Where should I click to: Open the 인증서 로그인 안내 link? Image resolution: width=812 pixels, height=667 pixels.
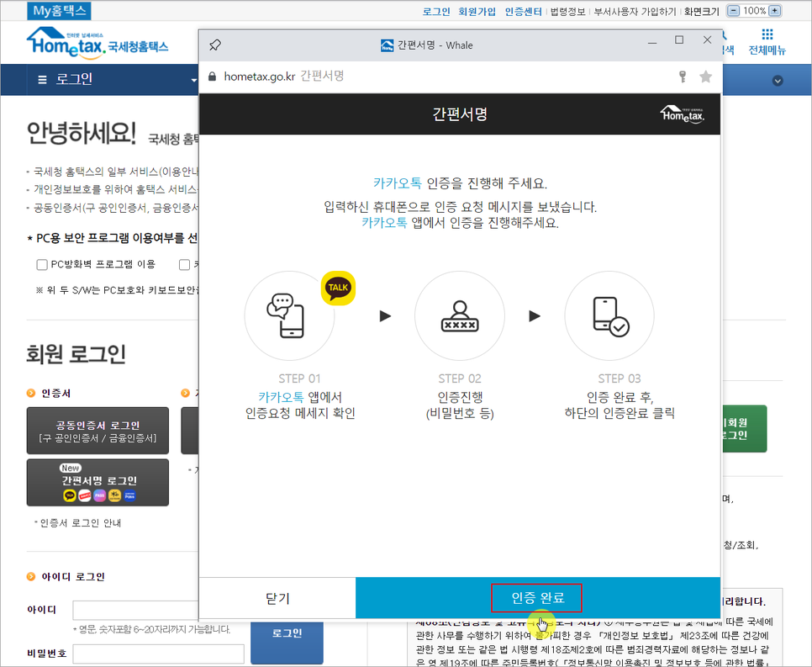(x=80, y=523)
